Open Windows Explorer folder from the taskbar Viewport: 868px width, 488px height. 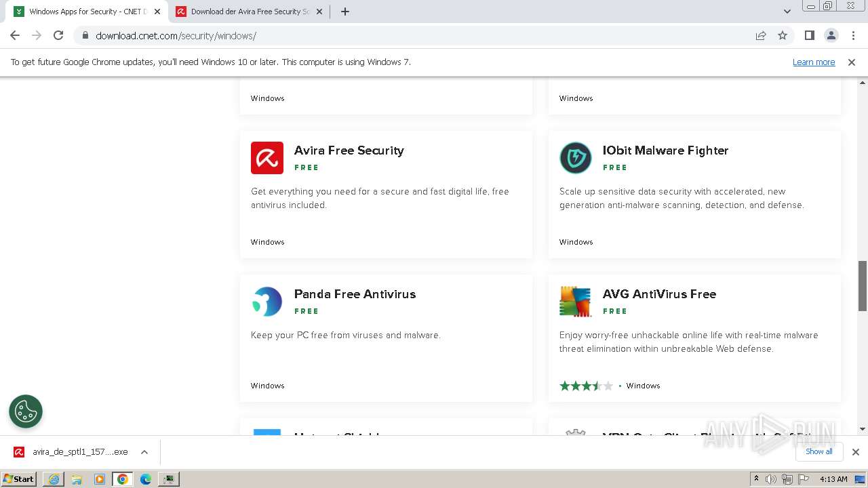pos(77,479)
